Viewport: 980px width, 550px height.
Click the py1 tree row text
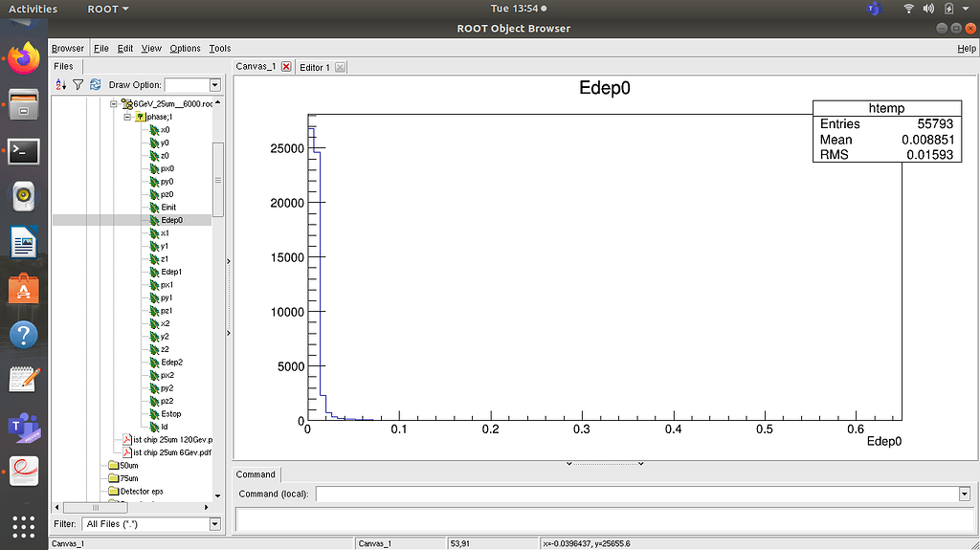pyautogui.click(x=167, y=298)
